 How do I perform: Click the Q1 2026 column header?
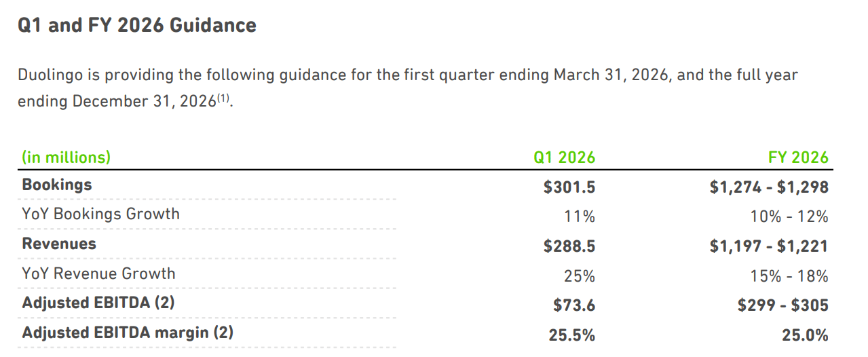[x=564, y=157]
